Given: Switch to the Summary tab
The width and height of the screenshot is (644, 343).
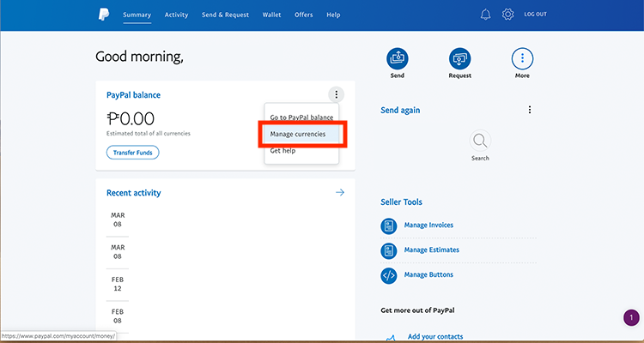Looking at the screenshot, I should click(x=137, y=15).
